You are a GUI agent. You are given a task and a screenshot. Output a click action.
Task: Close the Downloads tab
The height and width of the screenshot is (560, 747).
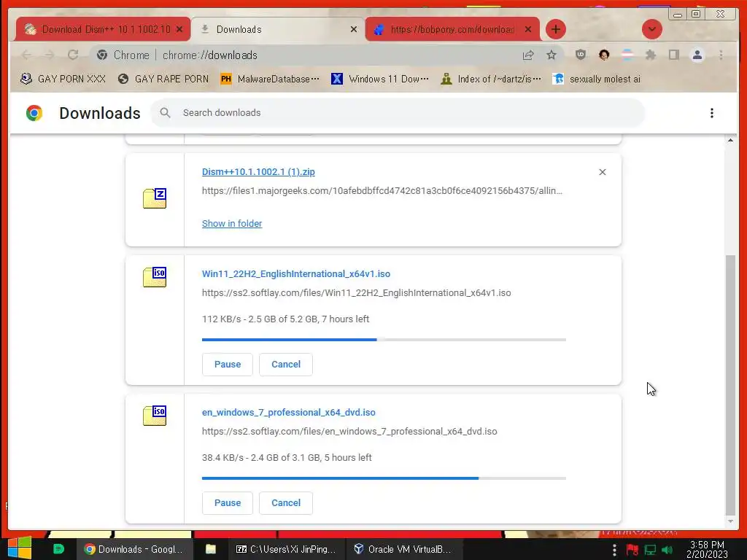pos(354,29)
